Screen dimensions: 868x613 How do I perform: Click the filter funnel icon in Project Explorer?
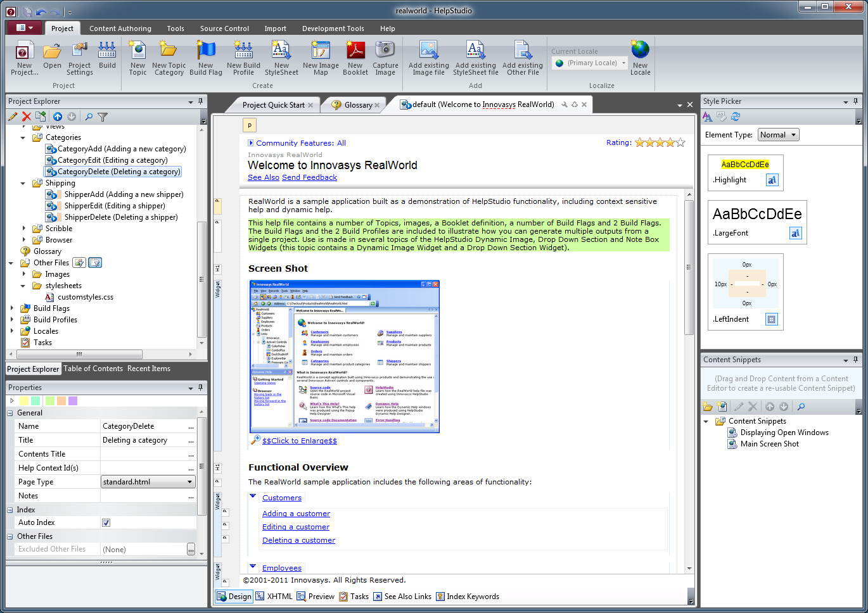pyautogui.click(x=103, y=117)
